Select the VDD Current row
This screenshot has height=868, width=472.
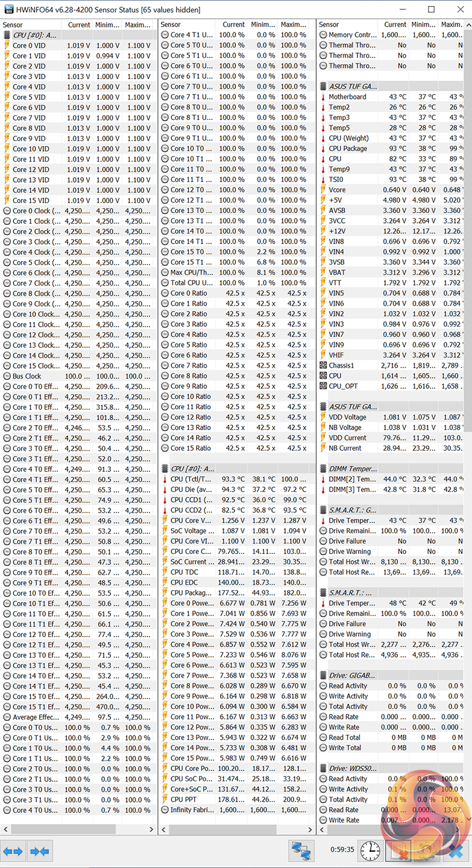click(x=389, y=438)
